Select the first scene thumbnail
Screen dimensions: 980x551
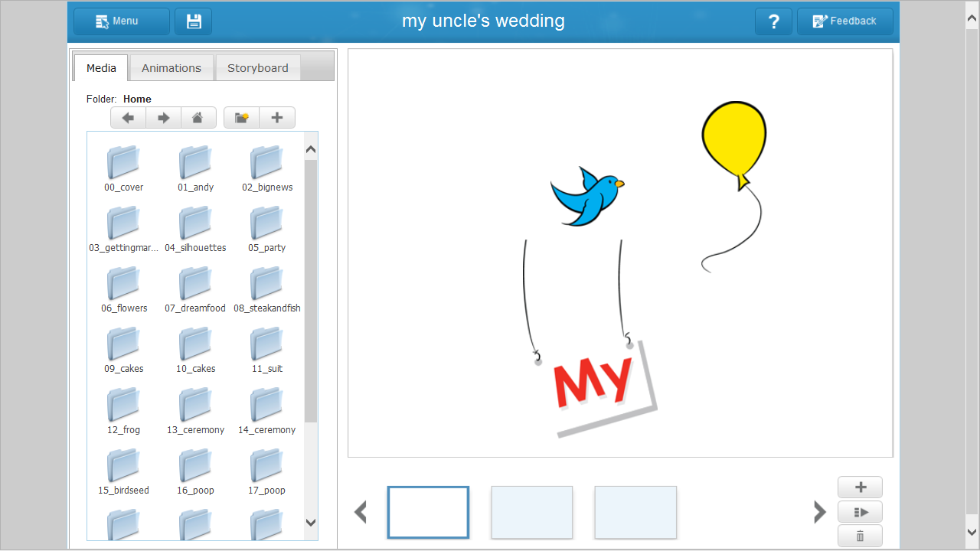428,512
